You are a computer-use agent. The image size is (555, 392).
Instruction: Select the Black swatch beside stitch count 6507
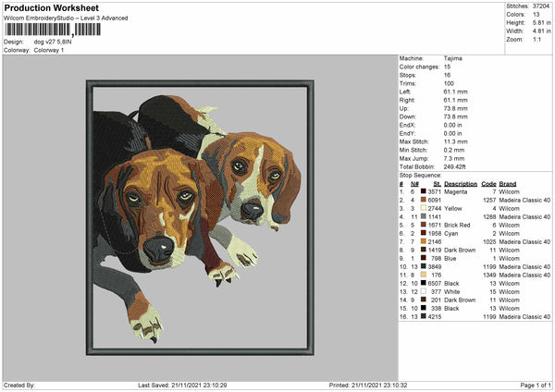point(423,283)
